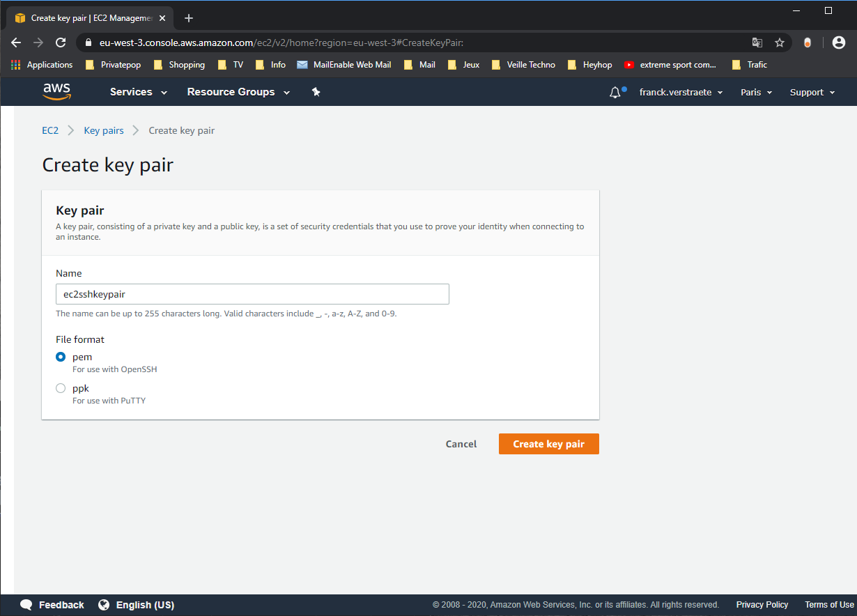
Task: Click the 'For use with OpenSSH' text
Action: (x=115, y=369)
